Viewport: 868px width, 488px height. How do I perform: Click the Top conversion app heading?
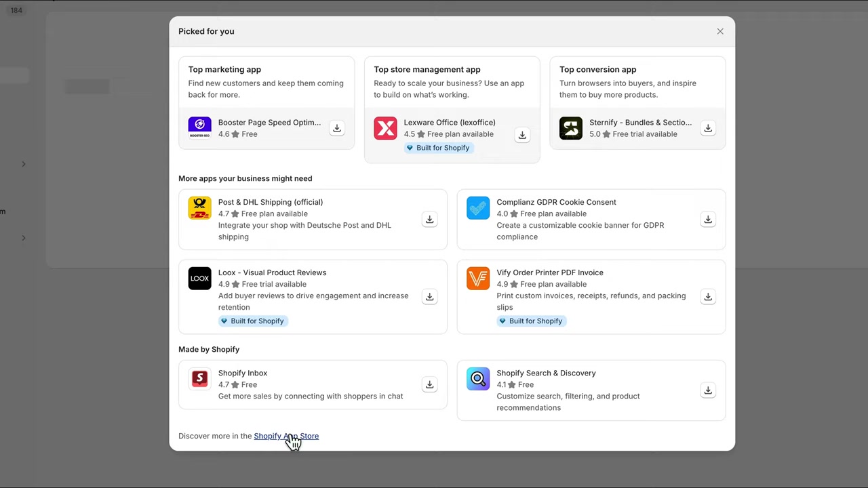click(x=598, y=69)
